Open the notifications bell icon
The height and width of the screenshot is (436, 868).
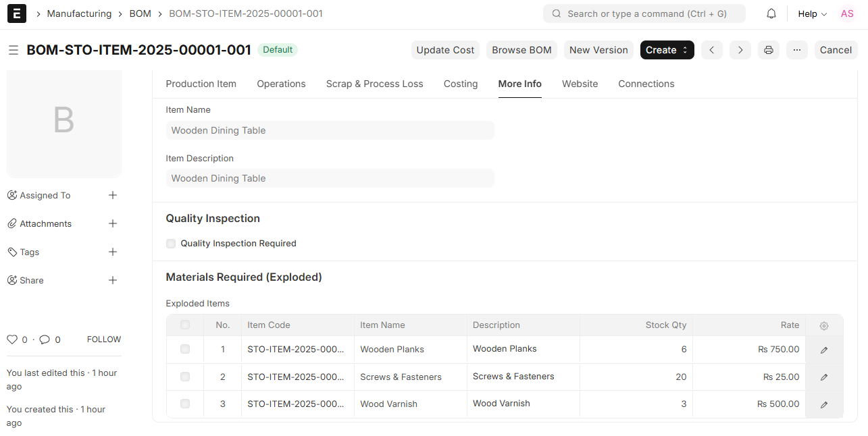[x=771, y=13]
